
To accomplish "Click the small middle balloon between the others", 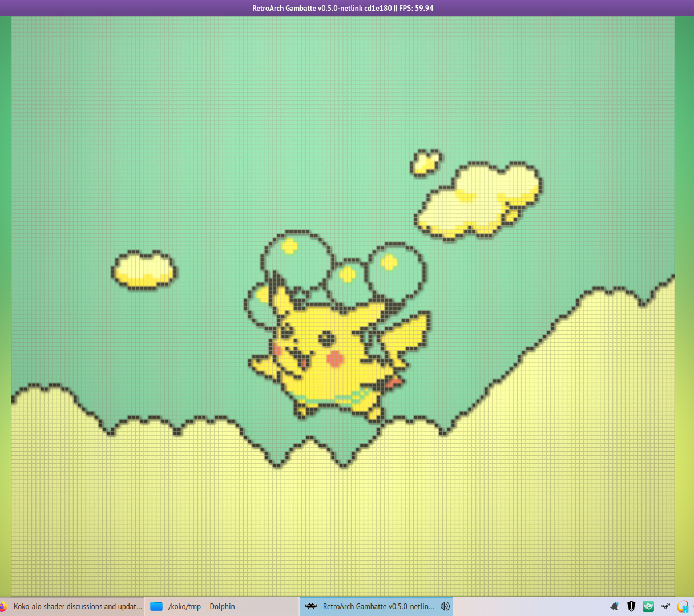I will pyautogui.click(x=347, y=278).
